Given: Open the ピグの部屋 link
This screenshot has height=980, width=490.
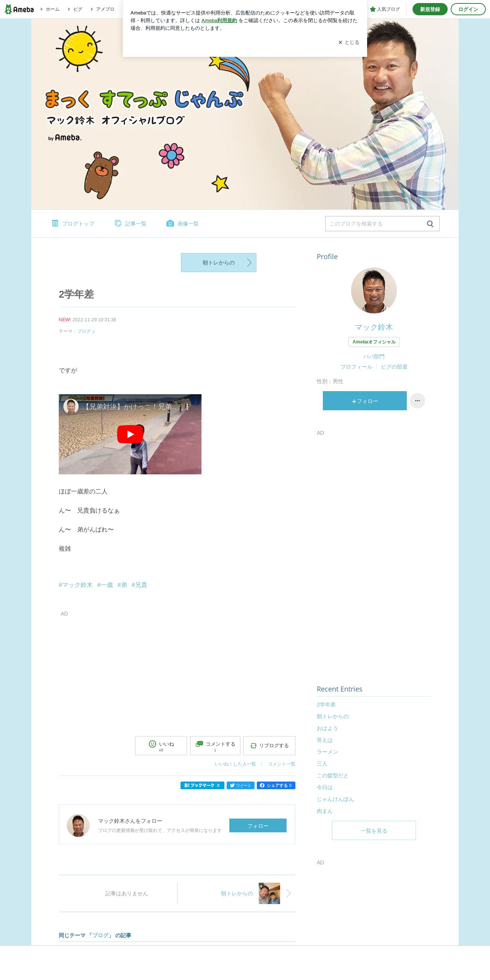Looking at the screenshot, I should (x=394, y=367).
